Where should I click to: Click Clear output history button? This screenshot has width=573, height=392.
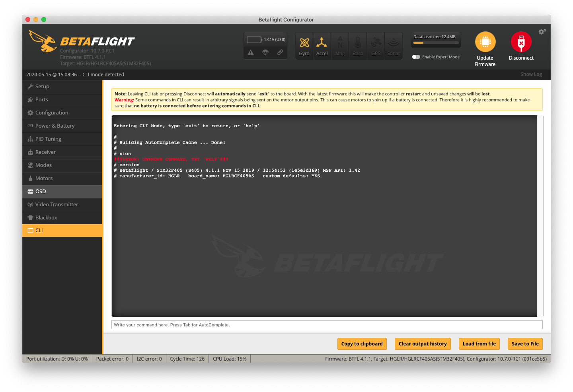pos(423,344)
